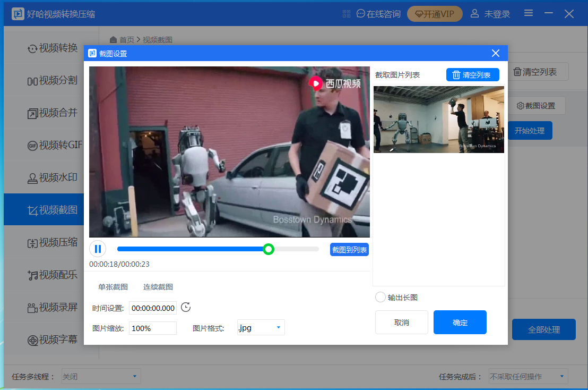
Task: Capture frame using 截图到列表 button
Action: 349,249
